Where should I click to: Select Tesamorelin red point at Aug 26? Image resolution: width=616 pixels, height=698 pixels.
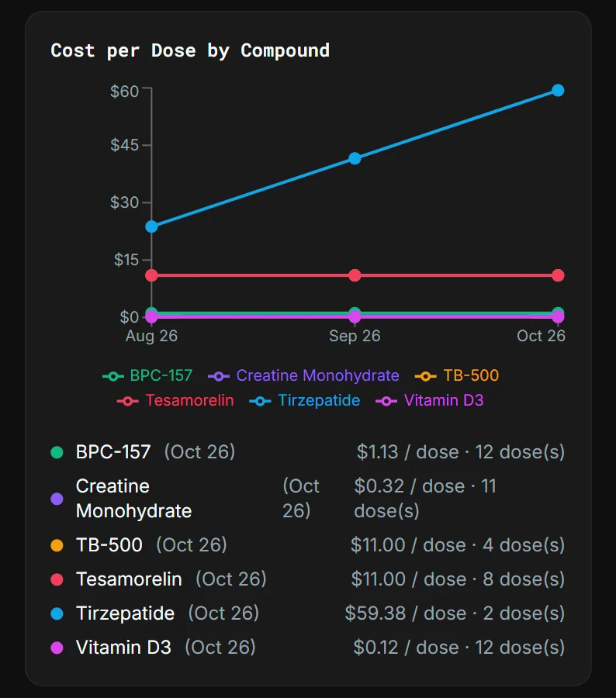click(x=151, y=275)
